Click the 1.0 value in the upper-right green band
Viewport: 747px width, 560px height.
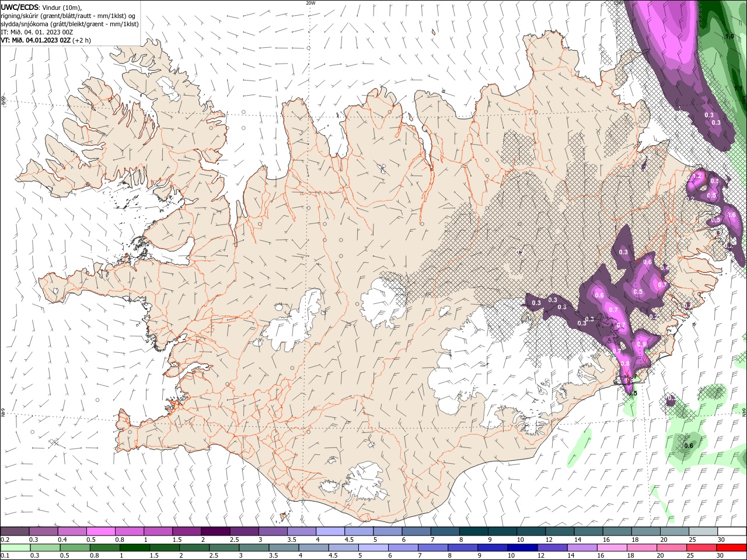[x=729, y=37]
